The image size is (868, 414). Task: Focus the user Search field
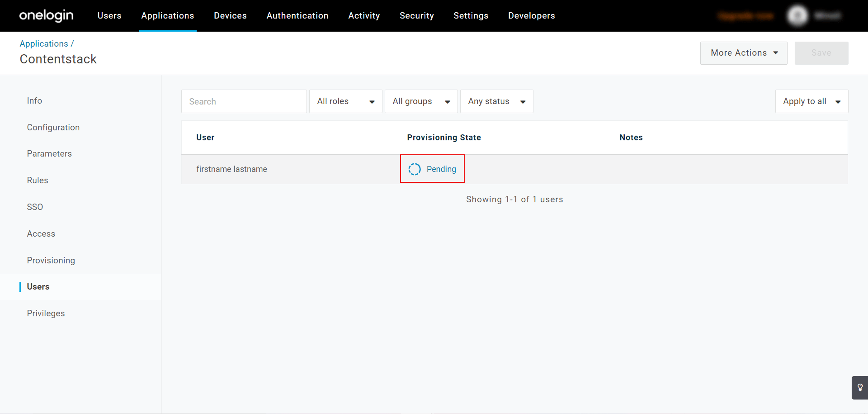pos(244,101)
